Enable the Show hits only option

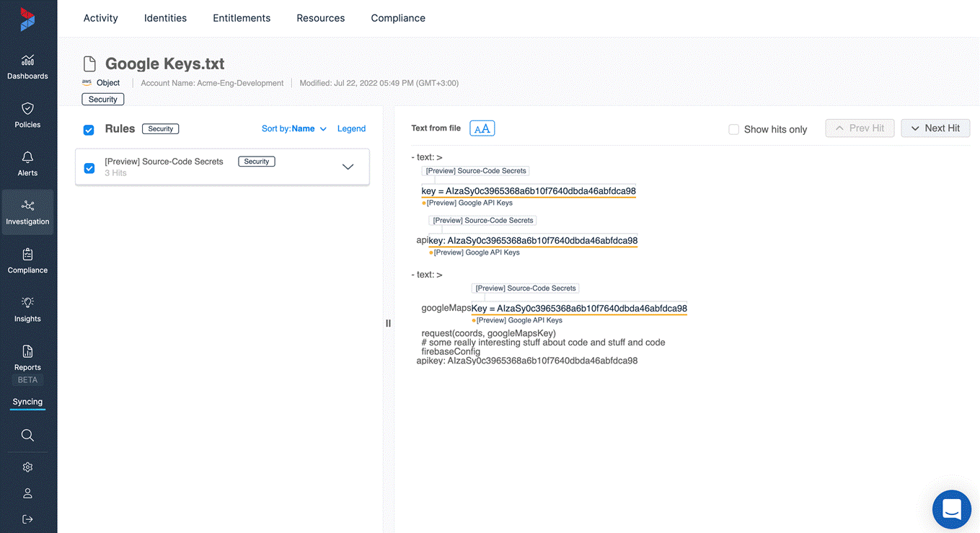pos(733,129)
